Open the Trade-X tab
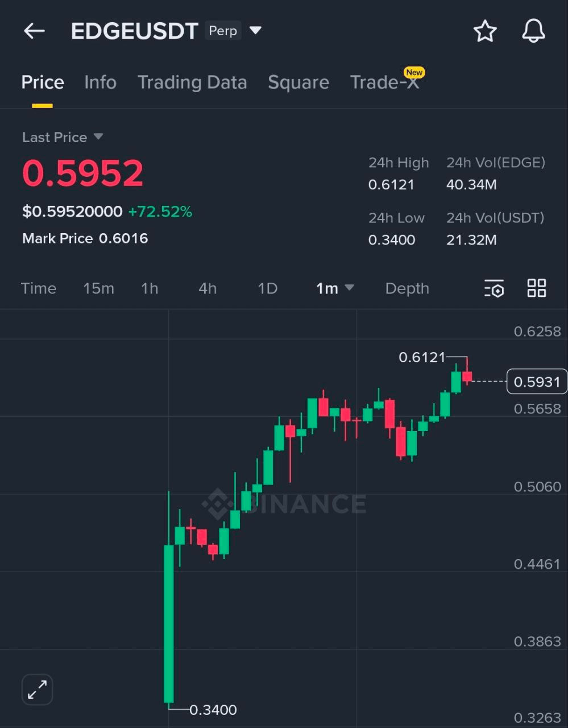The width and height of the screenshot is (568, 728). pos(385,82)
